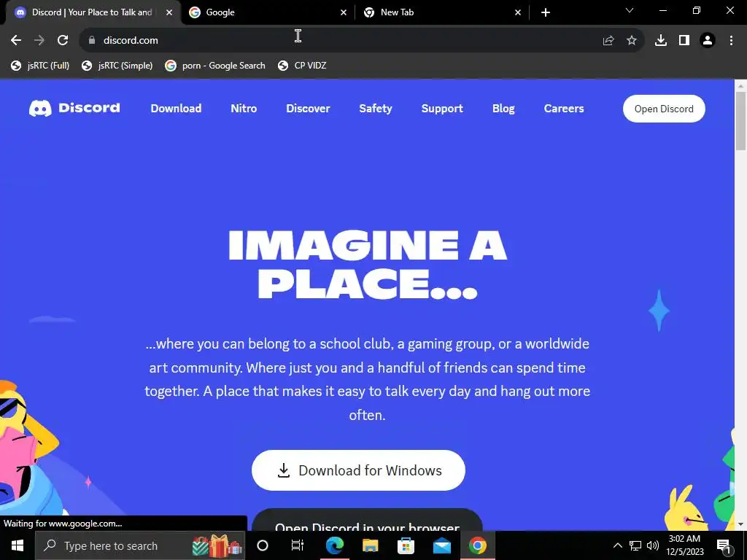Select the Discord tab

[93, 12]
